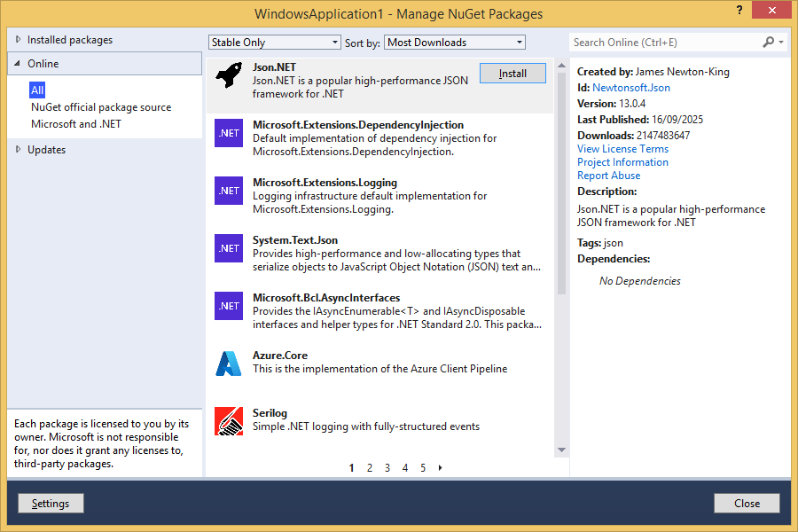Click the Json.NET package title
Screen dimensions: 798x532
274,67
